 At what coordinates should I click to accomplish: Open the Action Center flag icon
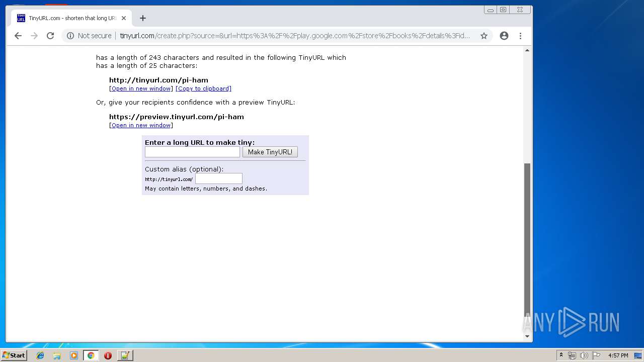pos(596,355)
